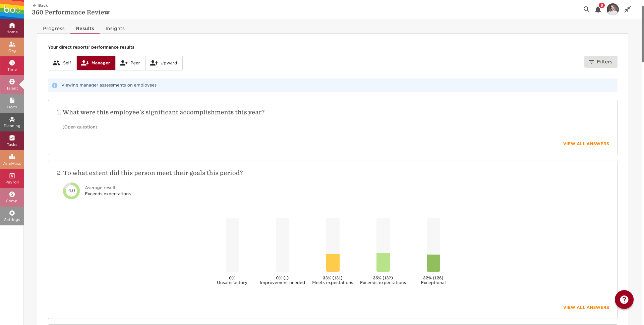This screenshot has width=644, height=325.
Task: Go to Org section in sidebar
Action: tap(12, 47)
